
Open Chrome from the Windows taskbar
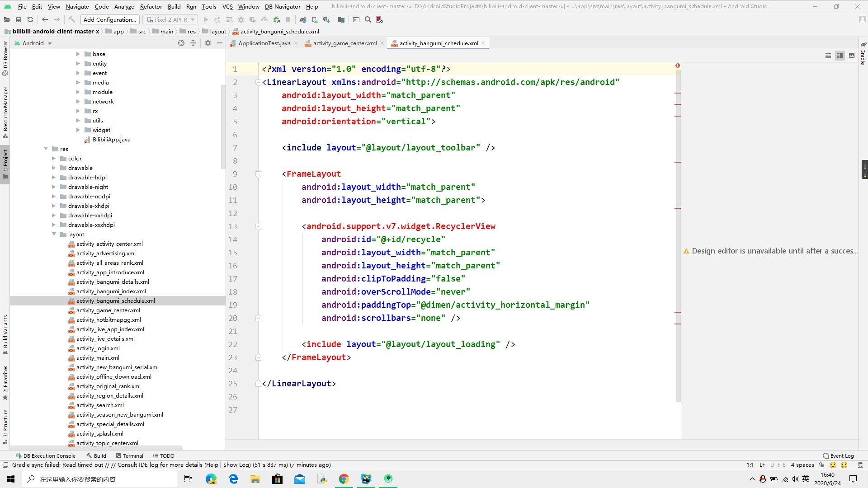344,479
